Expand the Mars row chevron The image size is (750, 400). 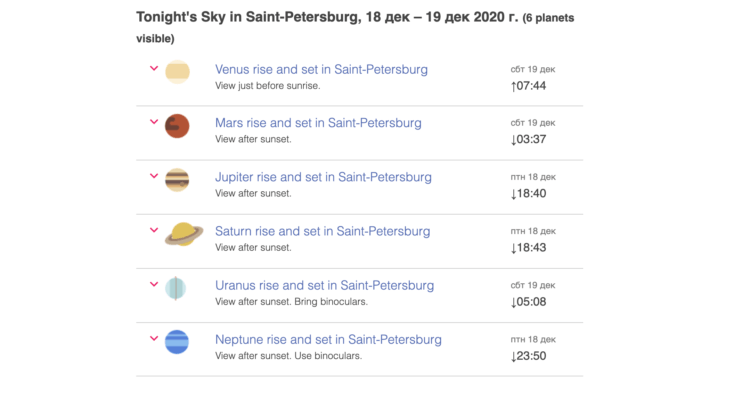[x=154, y=122]
